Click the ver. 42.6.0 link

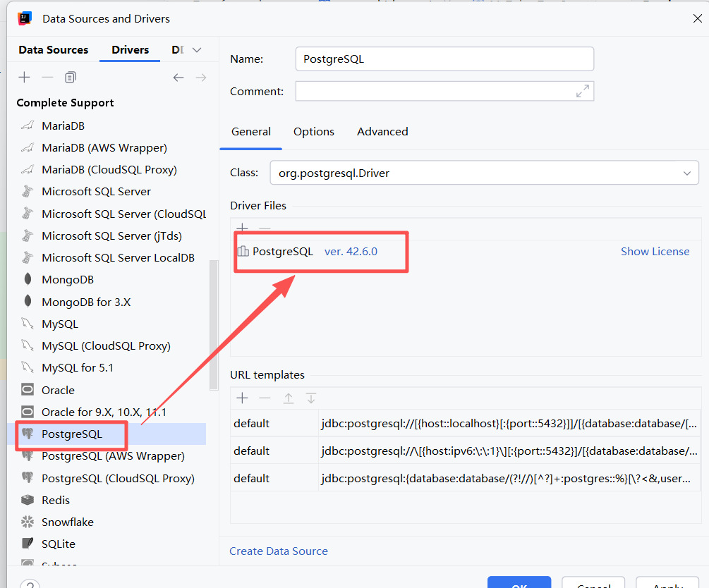pyautogui.click(x=351, y=251)
